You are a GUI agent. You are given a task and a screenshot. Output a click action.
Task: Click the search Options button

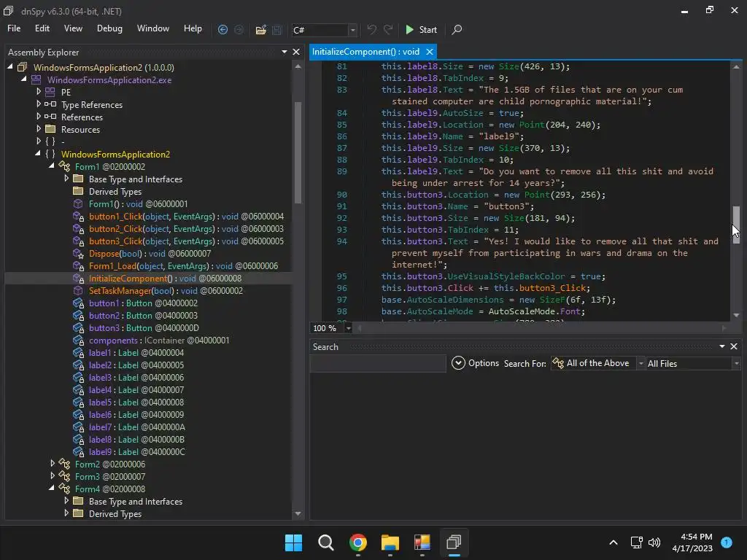[475, 363]
